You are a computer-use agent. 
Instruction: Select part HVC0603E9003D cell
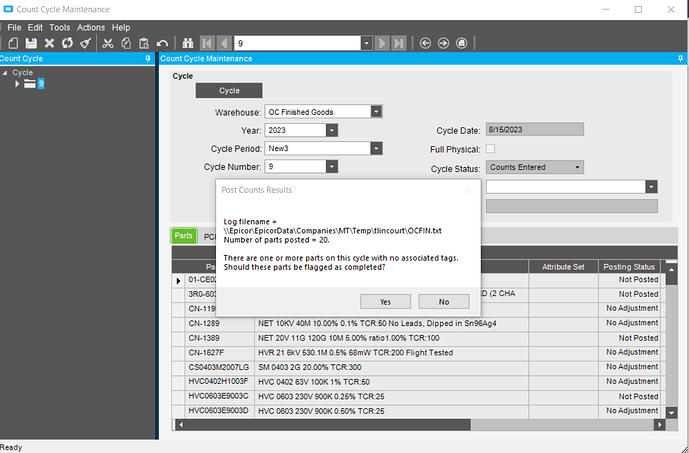pos(220,411)
